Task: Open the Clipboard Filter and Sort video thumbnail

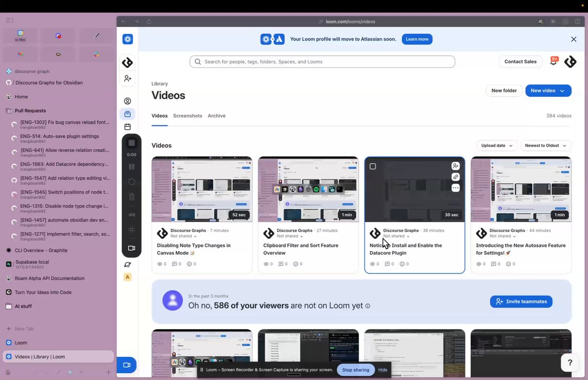Action: pos(309,189)
